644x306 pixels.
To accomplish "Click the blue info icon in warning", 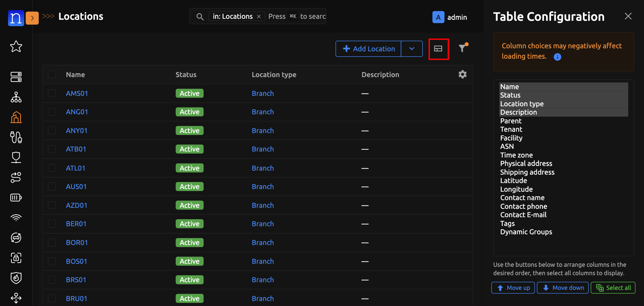I will tap(557, 57).
